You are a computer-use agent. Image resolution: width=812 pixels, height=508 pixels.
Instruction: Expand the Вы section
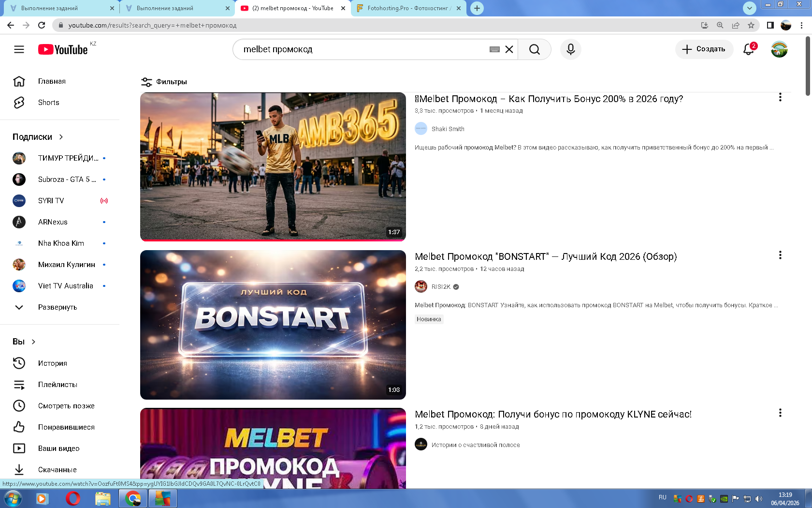coord(24,342)
